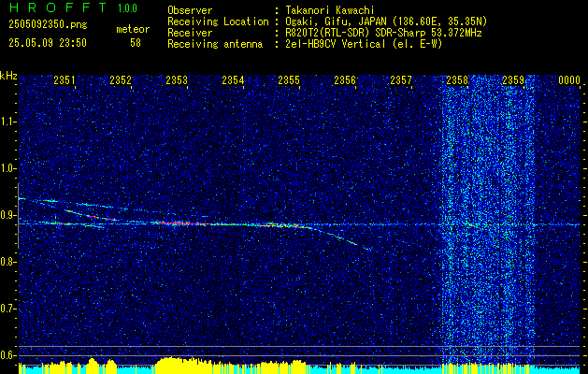The height and width of the screenshot is (374, 588).
Task: Click the meteor label
Action: click(x=133, y=29)
